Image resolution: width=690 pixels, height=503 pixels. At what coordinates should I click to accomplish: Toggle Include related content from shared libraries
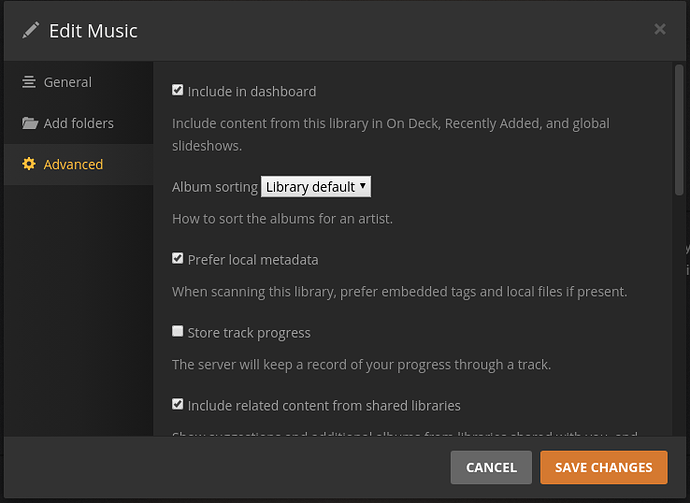[178, 404]
